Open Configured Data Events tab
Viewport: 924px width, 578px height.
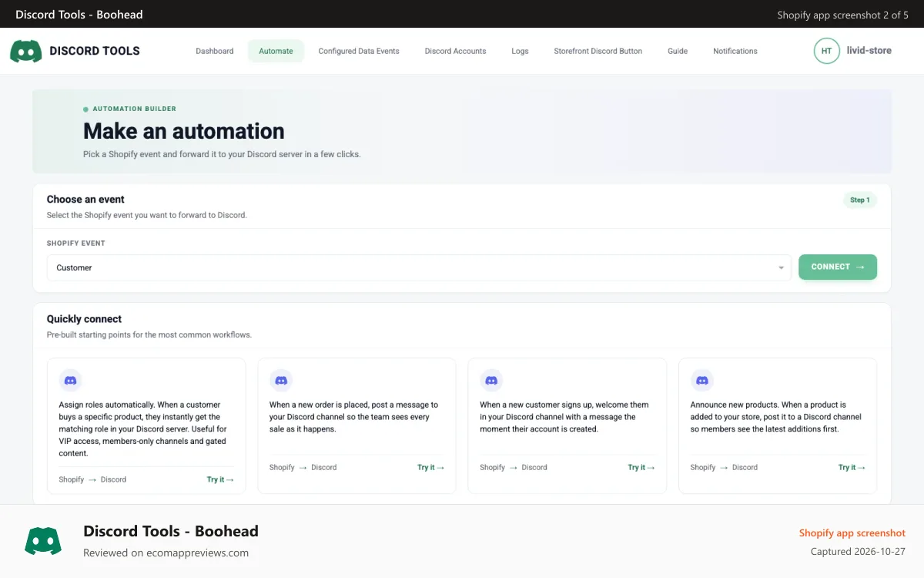[359, 51]
